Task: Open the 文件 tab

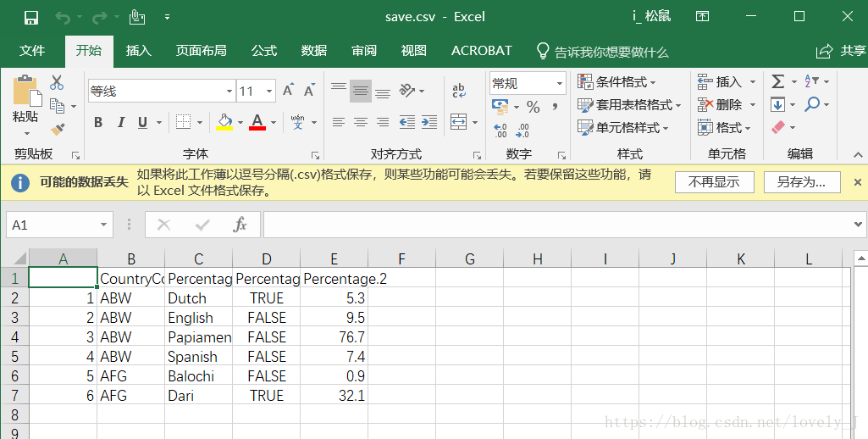Action: [x=32, y=51]
